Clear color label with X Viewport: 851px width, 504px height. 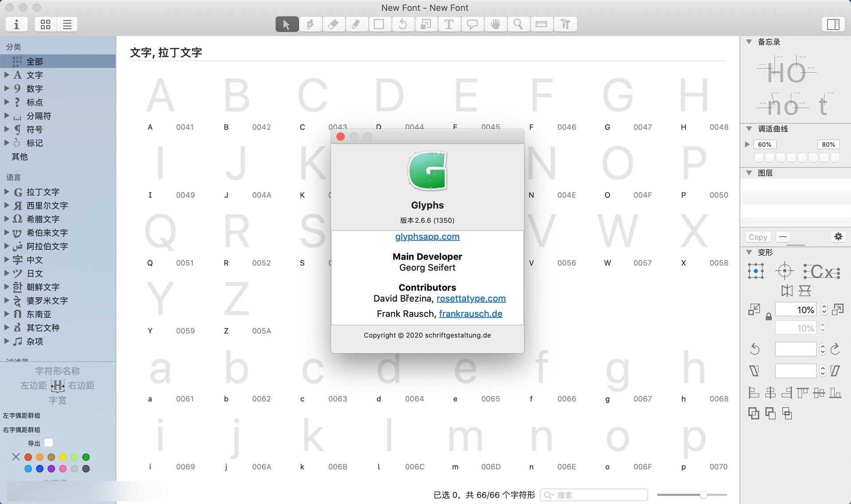[16, 457]
